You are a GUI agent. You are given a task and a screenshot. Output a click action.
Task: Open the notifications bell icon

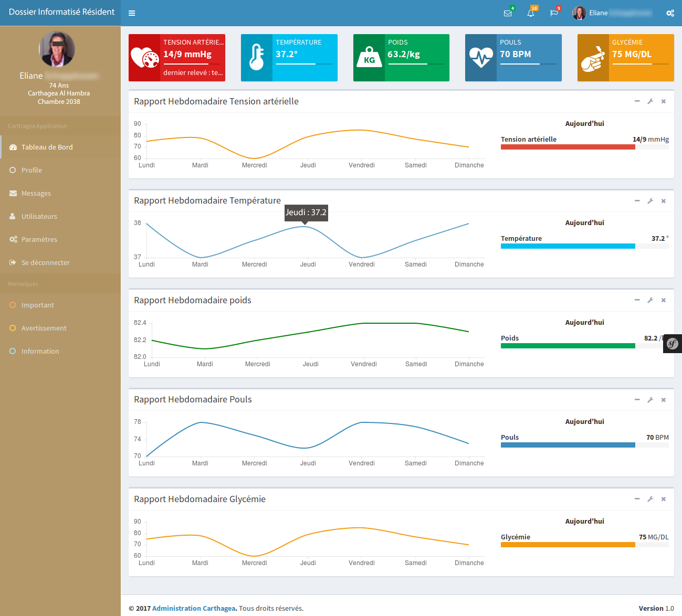[x=531, y=13]
